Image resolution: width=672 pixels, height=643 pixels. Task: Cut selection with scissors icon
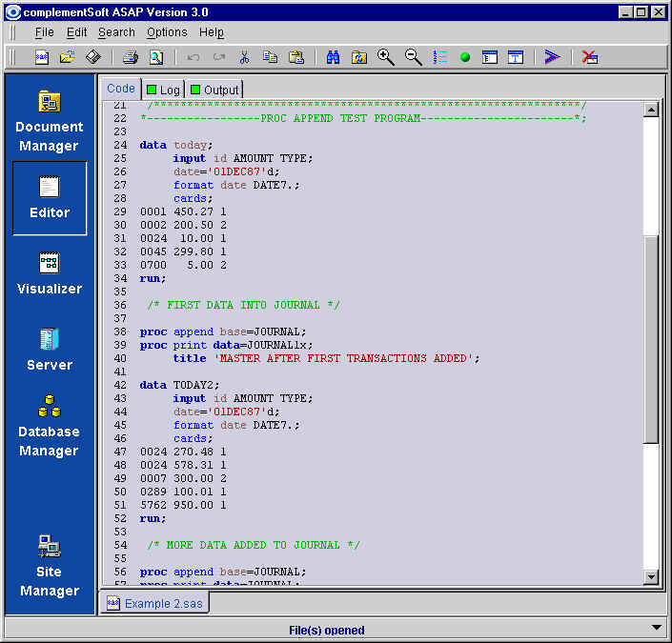(244, 57)
